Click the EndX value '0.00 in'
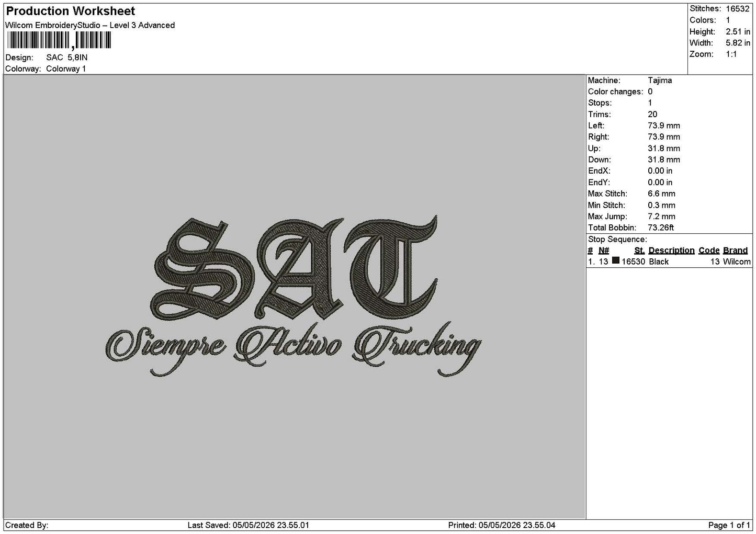Image resolution: width=756 pixels, height=534 pixels. point(660,171)
